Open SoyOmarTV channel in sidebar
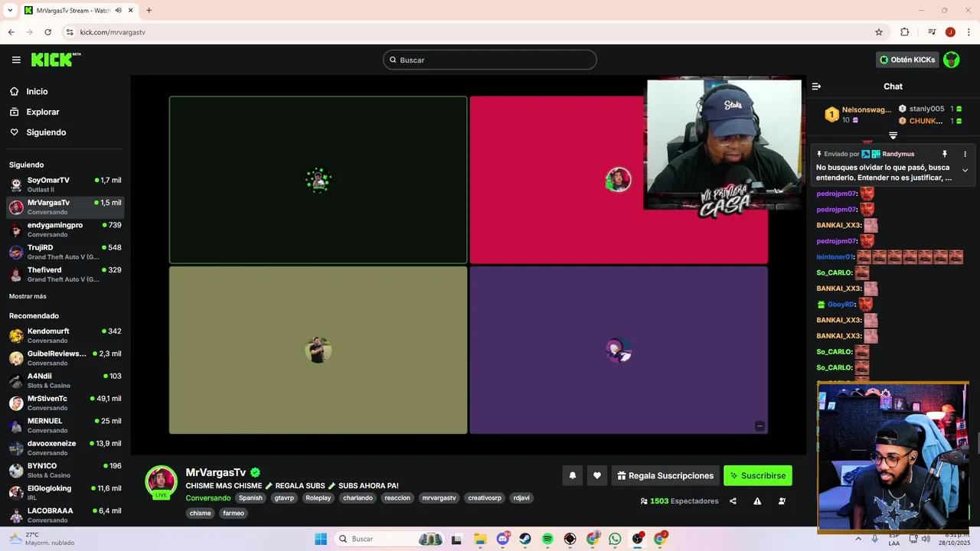 pos(65,184)
